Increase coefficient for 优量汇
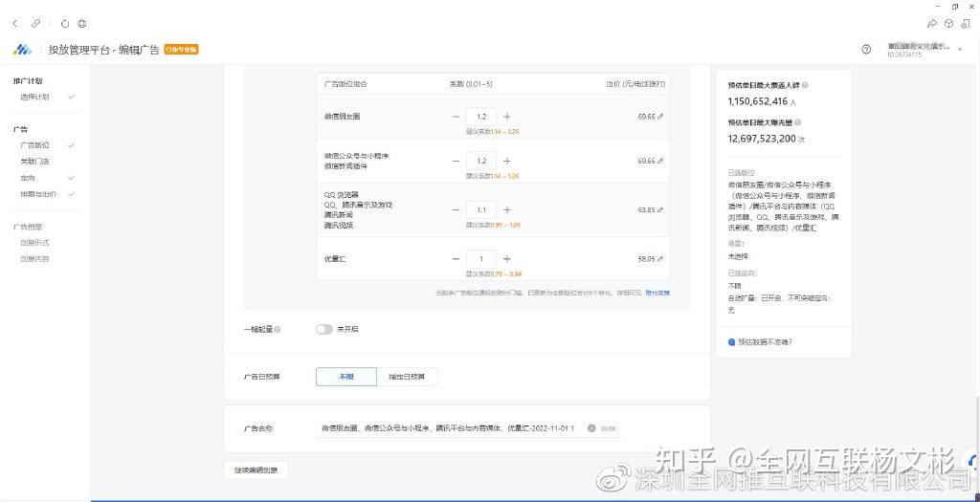The width and height of the screenshot is (980, 502). pos(507,259)
